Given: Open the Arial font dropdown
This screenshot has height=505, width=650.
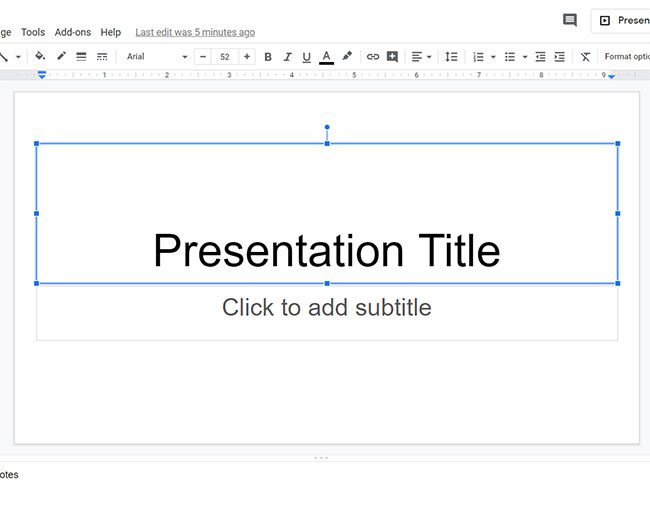Looking at the screenshot, I should click(156, 57).
